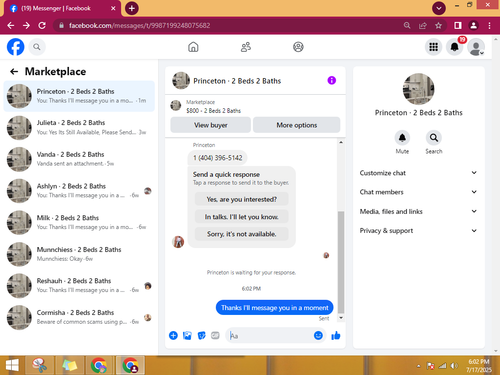Open Cormisha 2 Beds 2 Baths conversation

point(79,317)
